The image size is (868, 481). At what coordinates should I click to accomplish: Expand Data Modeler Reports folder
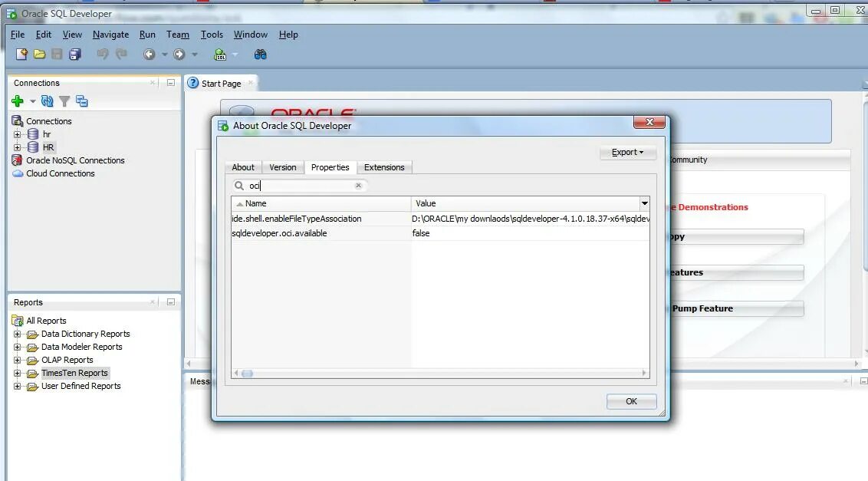point(17,347)
